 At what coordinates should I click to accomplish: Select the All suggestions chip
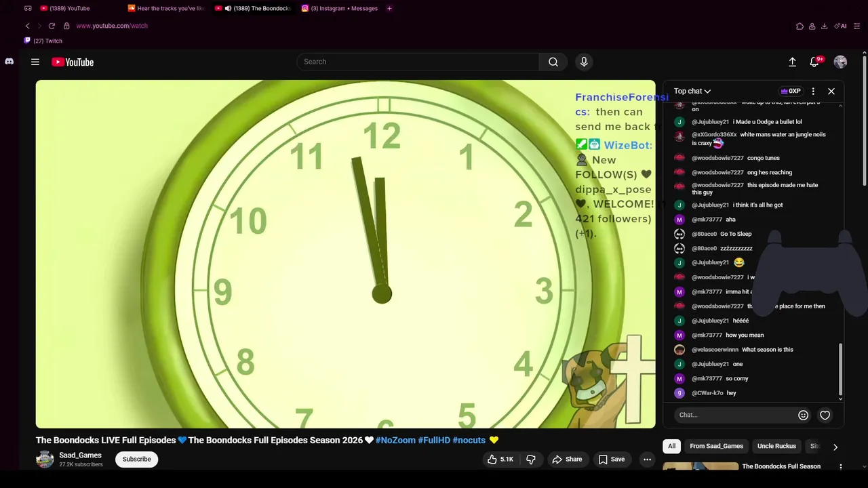coord(671,446)
